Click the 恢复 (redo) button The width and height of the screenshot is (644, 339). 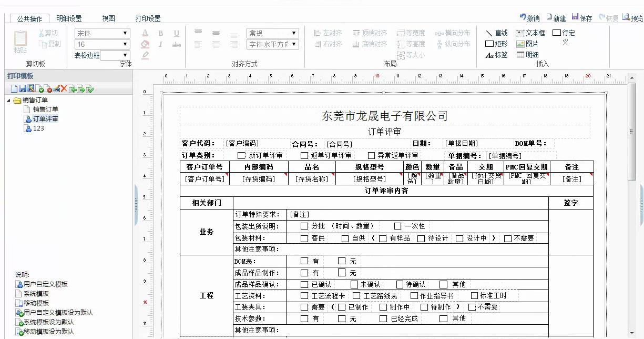(x=608, y=18)
